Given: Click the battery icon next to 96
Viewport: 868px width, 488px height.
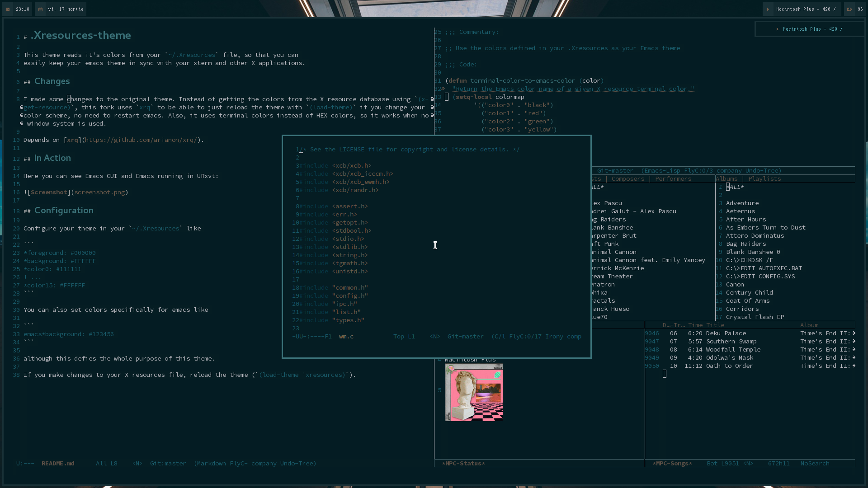Looking at the screenshot, I should [849, 9].
